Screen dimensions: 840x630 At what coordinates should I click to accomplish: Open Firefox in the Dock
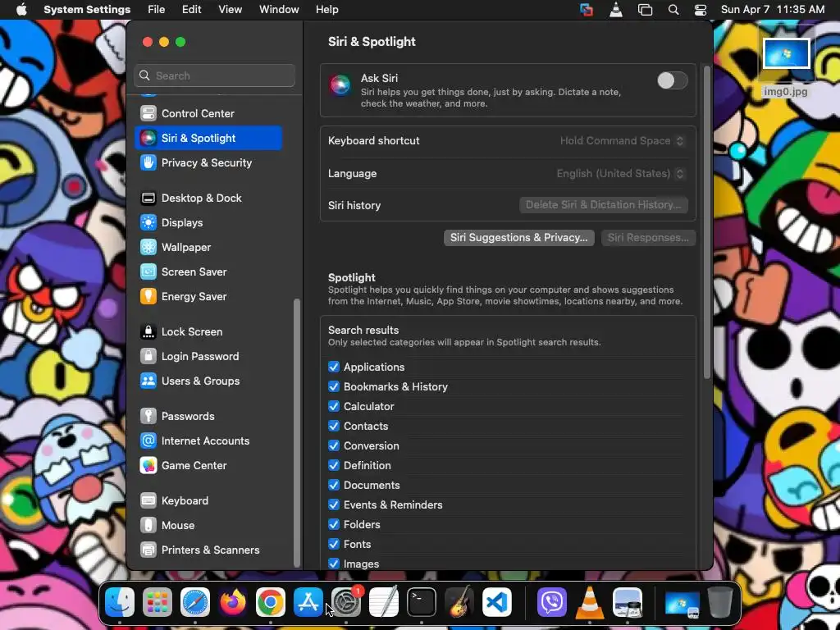(x=232, y=602)
